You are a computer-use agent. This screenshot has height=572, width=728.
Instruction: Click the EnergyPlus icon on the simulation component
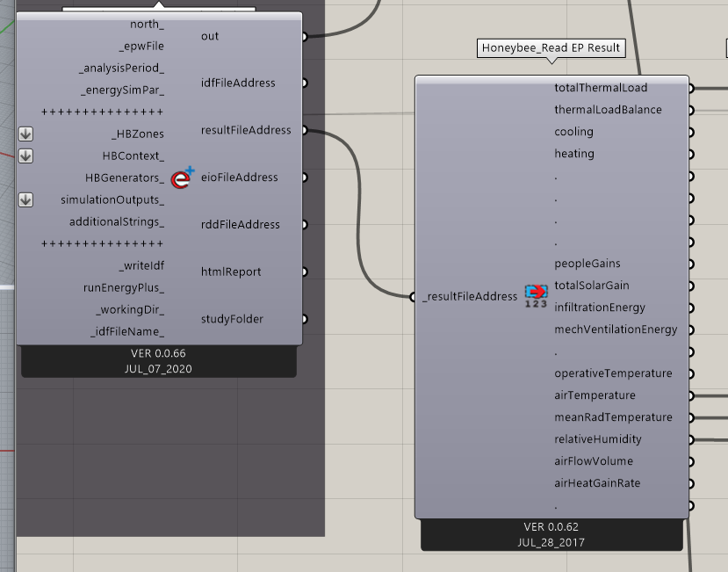tap(183, 178)
